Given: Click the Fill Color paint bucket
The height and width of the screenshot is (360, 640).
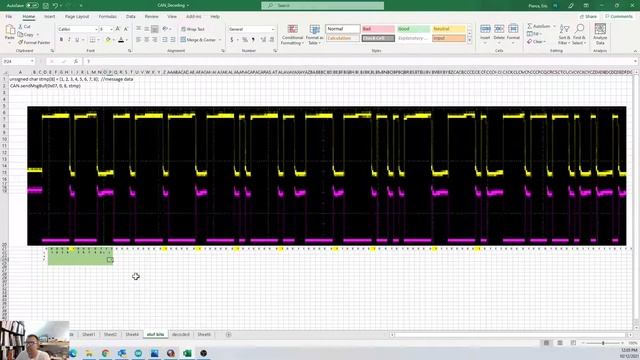Looking at the screenshot, I should pos(108,40).
